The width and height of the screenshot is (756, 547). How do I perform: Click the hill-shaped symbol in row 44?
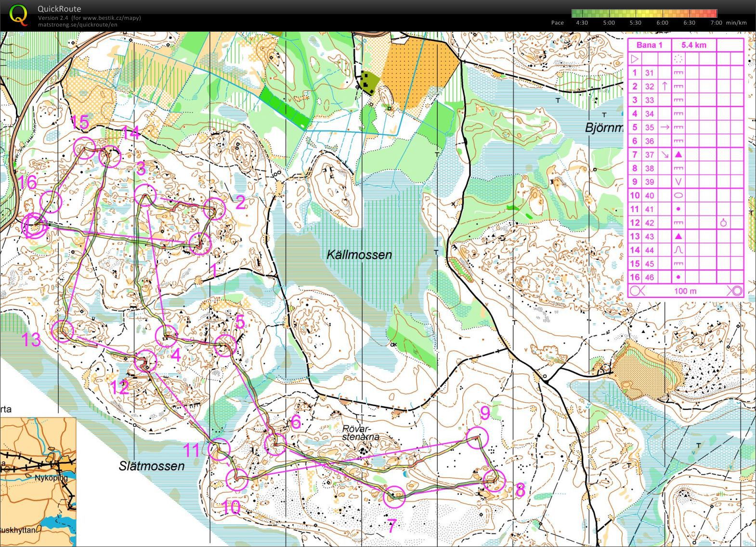(x=678, y=250)
